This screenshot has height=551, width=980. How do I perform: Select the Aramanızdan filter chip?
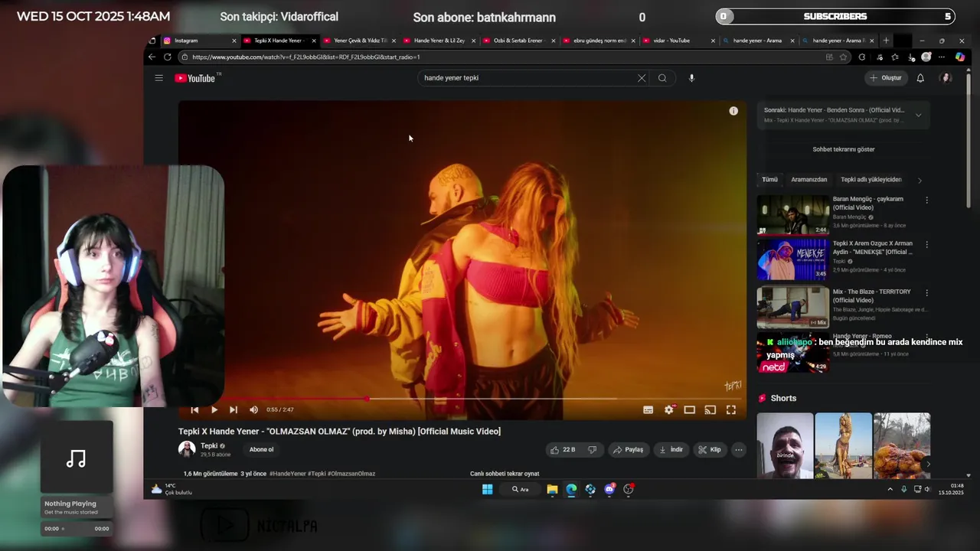[x=809, y=180]
